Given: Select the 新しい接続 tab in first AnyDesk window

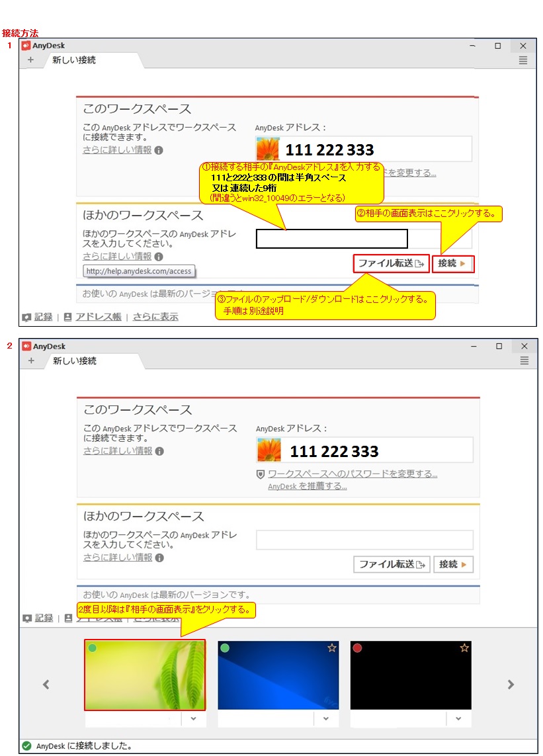Looking at the screenshot, I should click(74, 60).
